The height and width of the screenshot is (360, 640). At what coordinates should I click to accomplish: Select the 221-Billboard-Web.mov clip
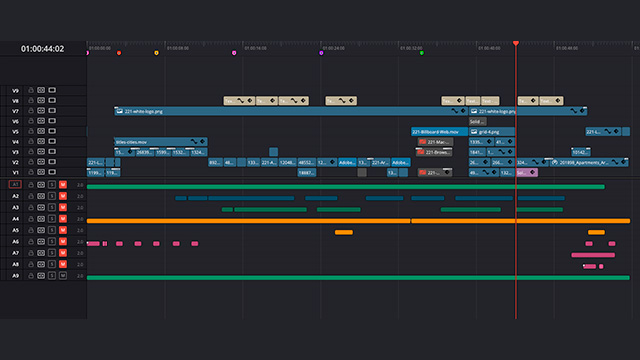[x=439, y=131]
